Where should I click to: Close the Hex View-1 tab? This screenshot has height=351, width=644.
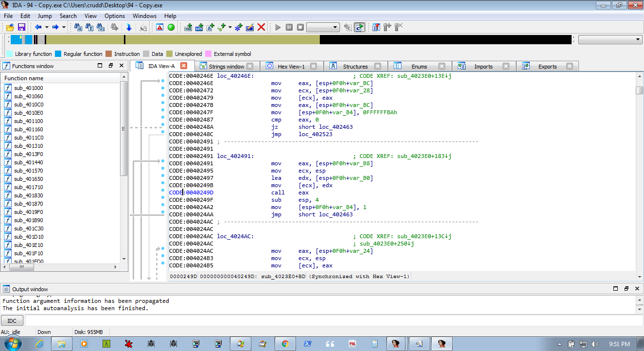click(x=313, y=67)
